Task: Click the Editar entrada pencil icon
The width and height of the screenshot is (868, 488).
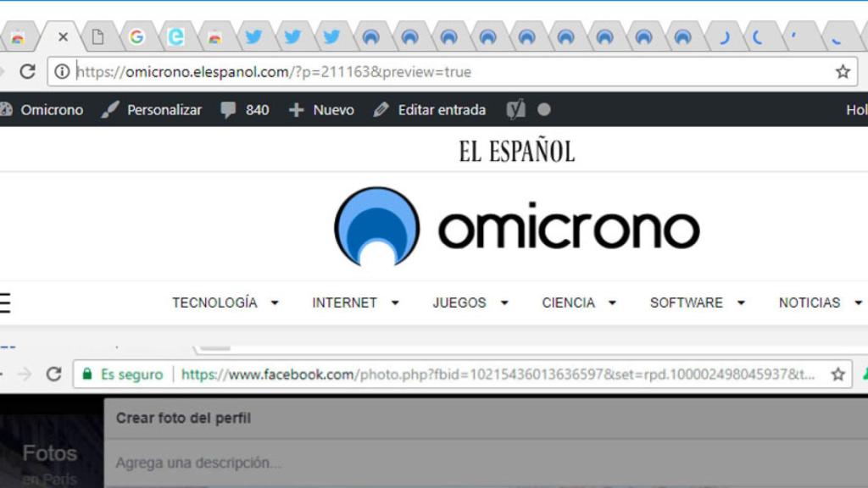Action: [381, 109]
